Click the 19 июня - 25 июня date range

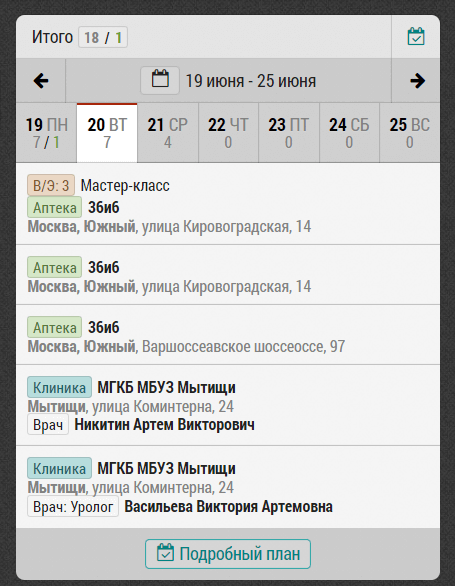coord(251,81)
